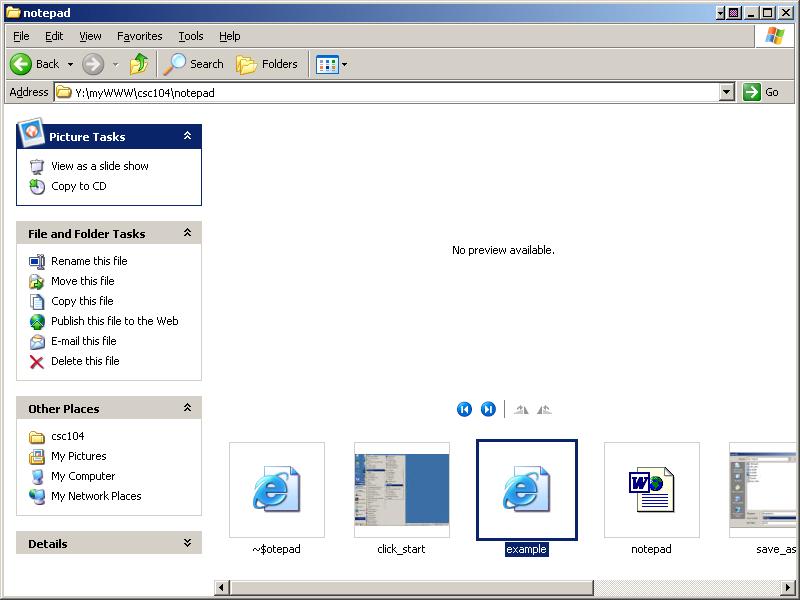The width and height of the screenshot is (800, 600).
Task: Click the filmstrip scrollbar left arrow
Action: [221, 587]
